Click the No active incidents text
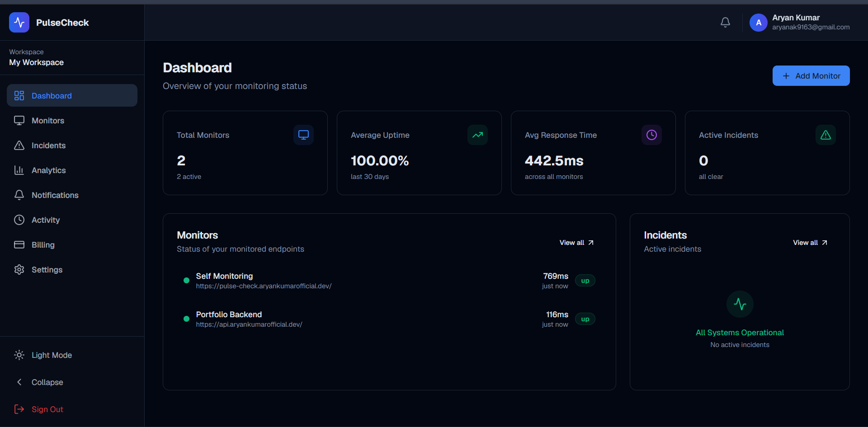Viewport: 868px width, 427px height. [740, 345]
